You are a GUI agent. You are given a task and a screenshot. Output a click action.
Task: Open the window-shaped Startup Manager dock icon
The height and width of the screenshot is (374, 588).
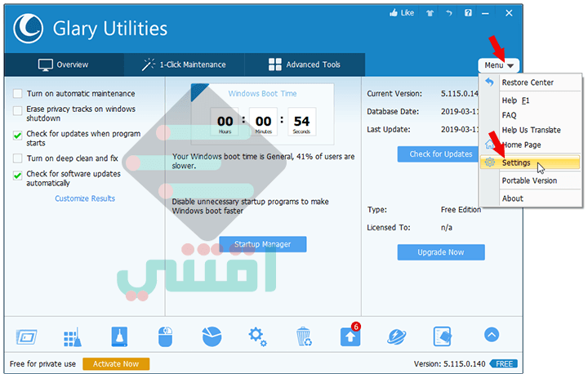tap(26, 336)
